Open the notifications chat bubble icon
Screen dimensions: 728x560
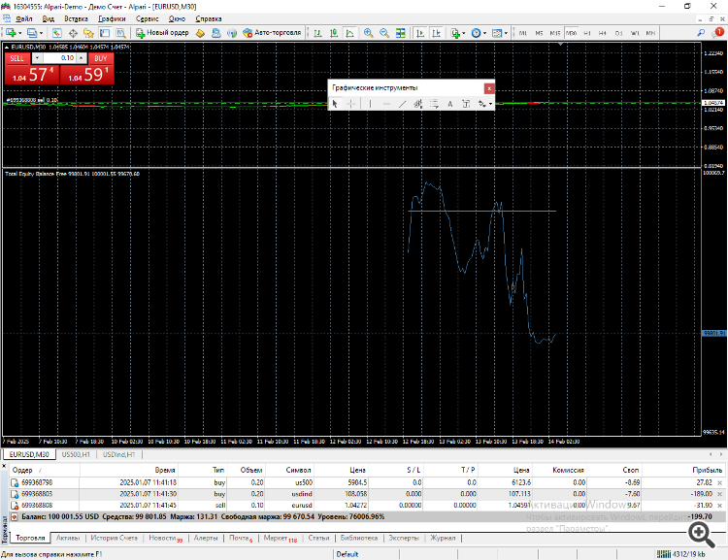pyautogui.click(x=718, y=32)
